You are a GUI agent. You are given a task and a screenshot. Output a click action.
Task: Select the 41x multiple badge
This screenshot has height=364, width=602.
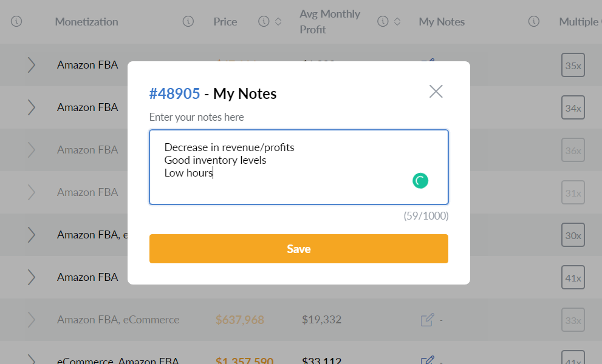click(x=572, y=277)
